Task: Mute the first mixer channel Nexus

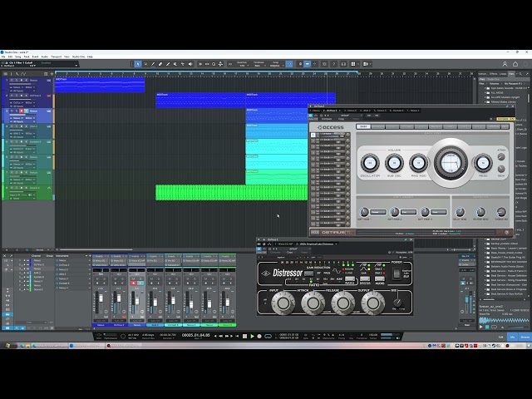Action: [x=97, y=279]
